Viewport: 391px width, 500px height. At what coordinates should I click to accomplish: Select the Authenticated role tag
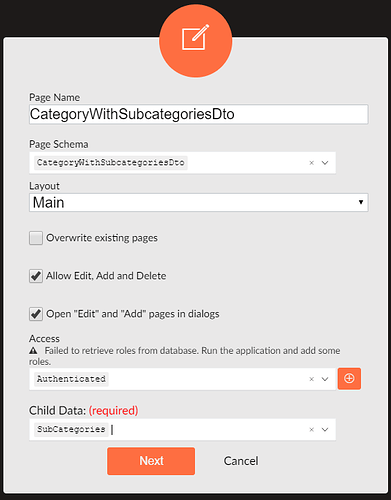click(x=71, y=379)
